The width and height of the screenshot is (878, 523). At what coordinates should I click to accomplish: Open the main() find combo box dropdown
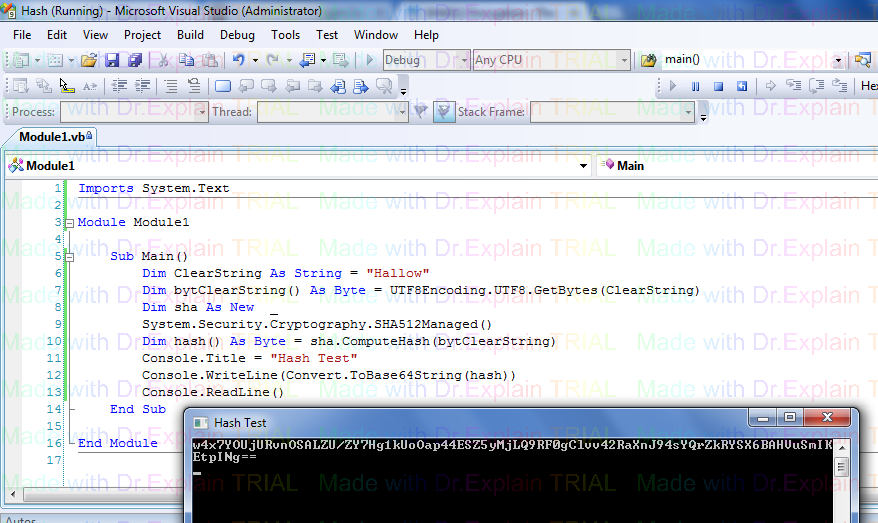click(838, 60)
